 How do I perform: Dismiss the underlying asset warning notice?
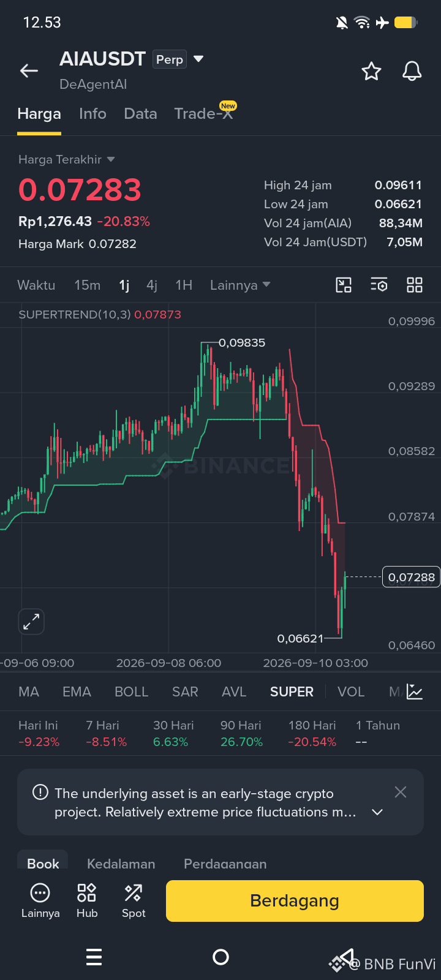point(401,792)
